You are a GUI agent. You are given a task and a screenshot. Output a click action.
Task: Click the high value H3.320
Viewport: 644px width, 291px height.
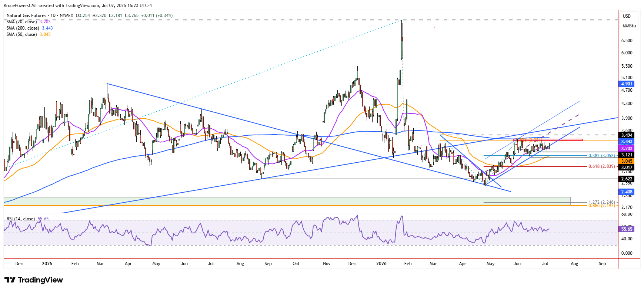(99, 16)
